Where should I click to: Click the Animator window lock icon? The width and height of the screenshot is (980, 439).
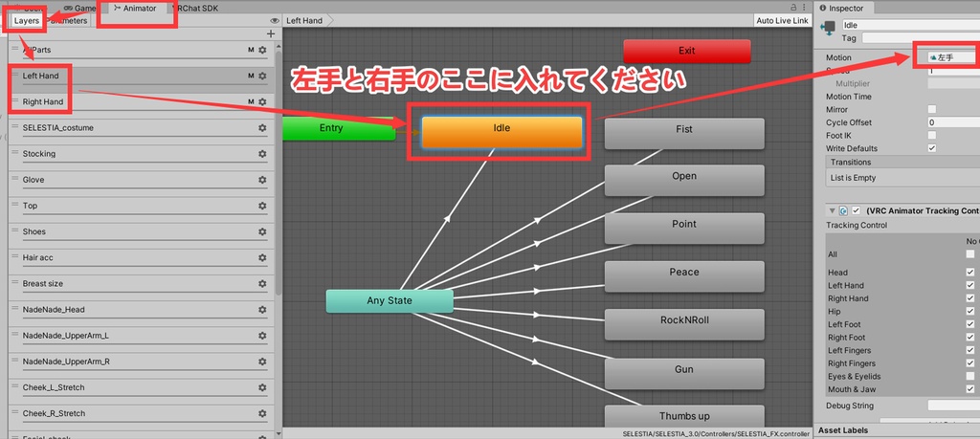(x=793, y=8)
